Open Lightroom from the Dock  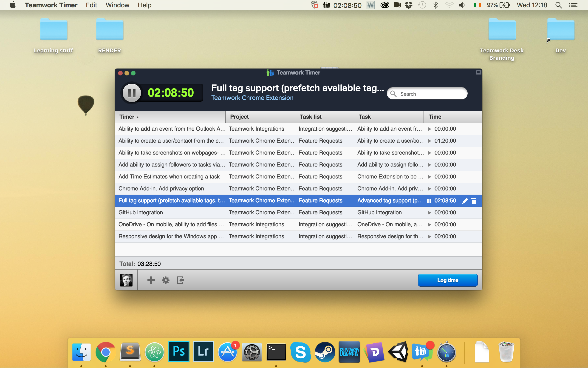pyautogui.click(x=203, y=352)
